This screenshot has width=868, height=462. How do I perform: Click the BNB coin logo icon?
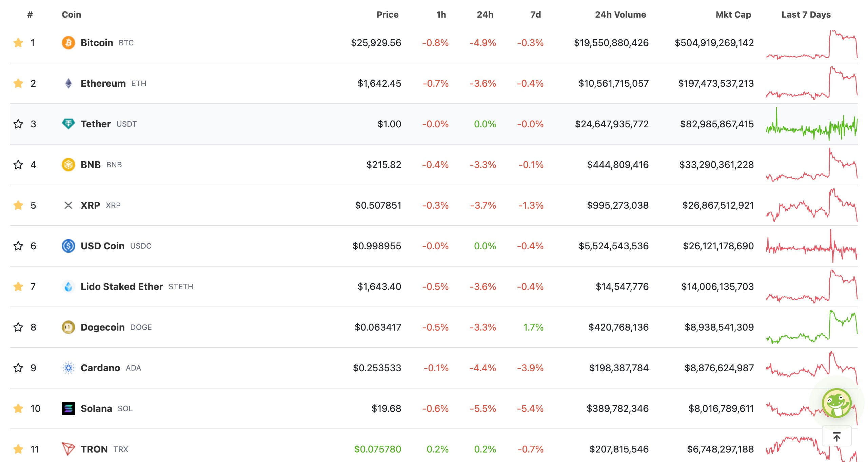68,165
